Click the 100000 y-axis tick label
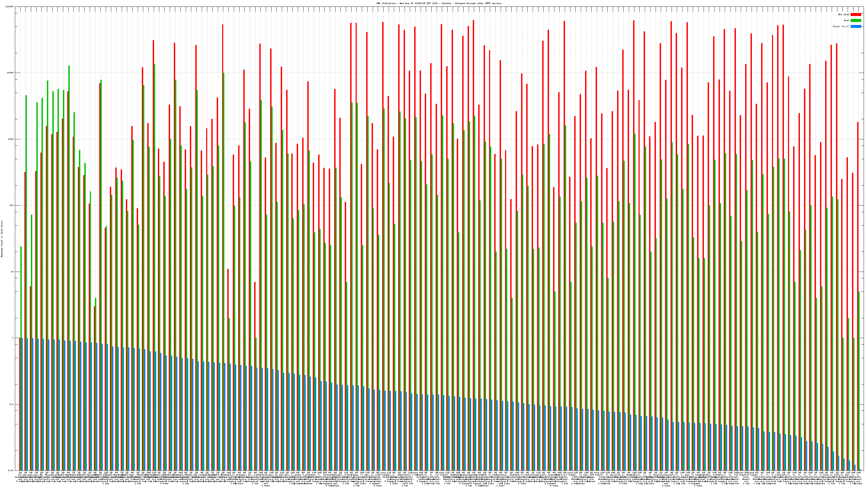 tap(10, 7)
